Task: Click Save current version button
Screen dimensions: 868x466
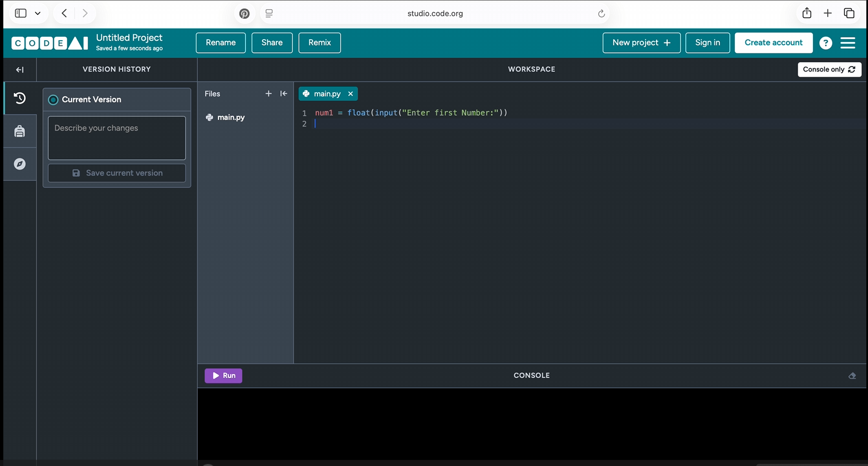Action: (117, 173)
